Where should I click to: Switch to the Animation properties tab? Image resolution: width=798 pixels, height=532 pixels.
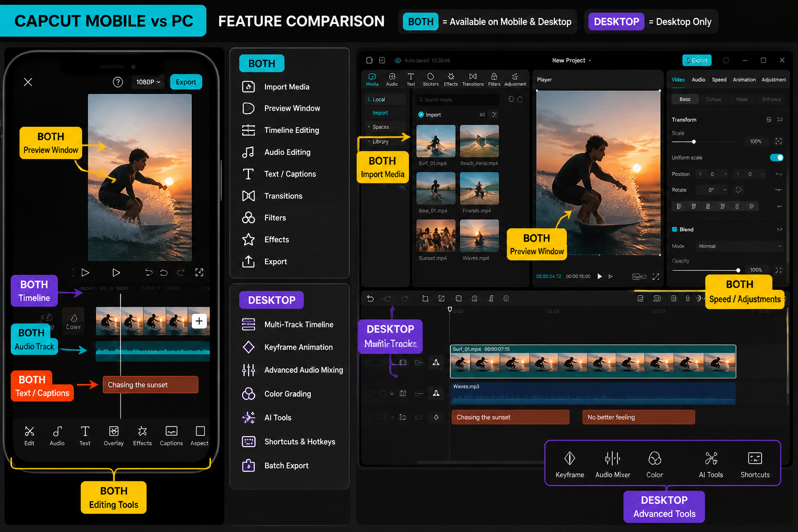pyautogui.click(x=744, y=79)
